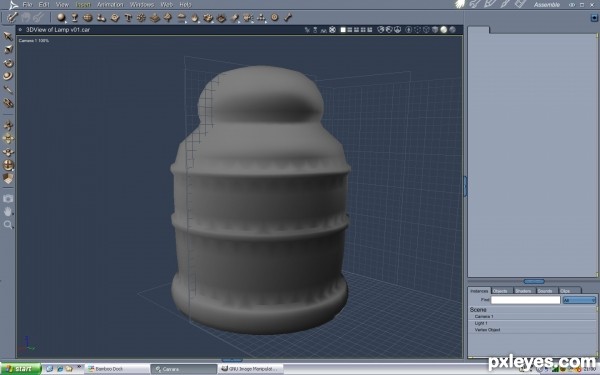Viewport: 600px width, 375px height.
Task: Select the bone tool at the toolbar's end
Action: coord(288,17)
